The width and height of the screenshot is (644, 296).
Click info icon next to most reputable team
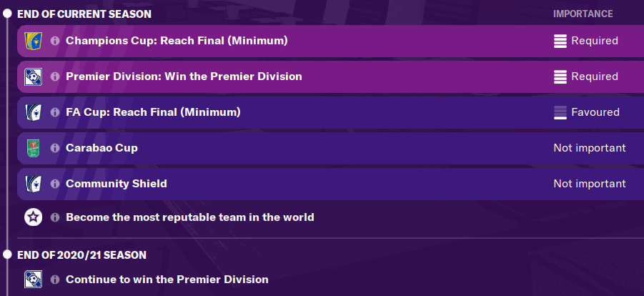55,217
